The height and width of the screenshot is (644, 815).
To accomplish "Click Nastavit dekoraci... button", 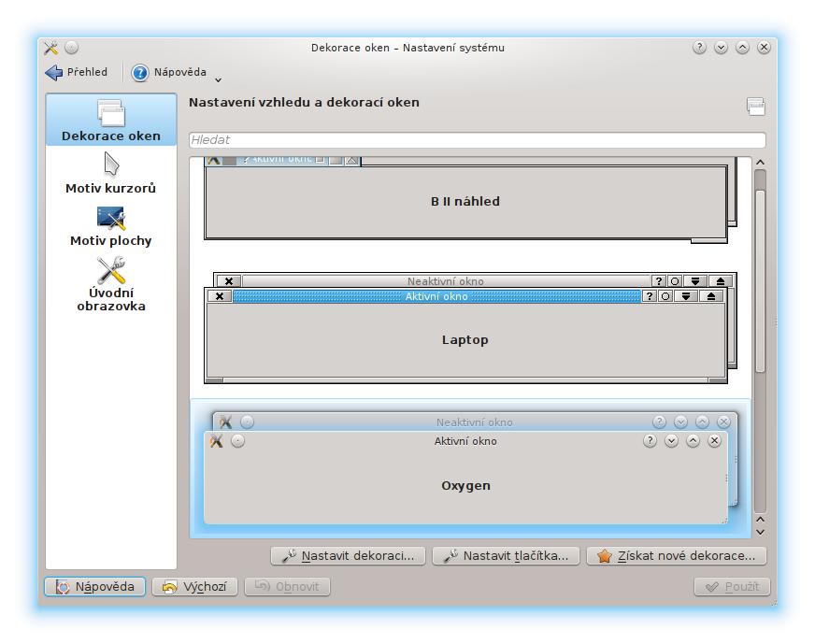I will (x=349, y=556).
